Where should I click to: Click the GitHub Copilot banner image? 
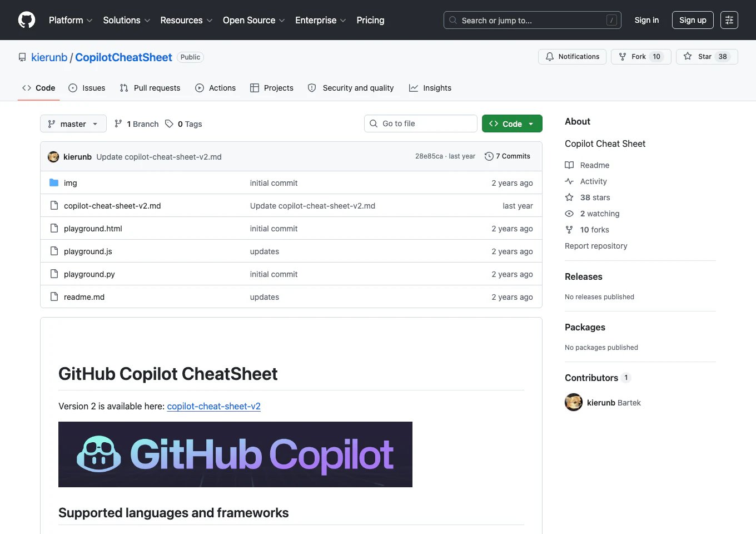(235, 454)
